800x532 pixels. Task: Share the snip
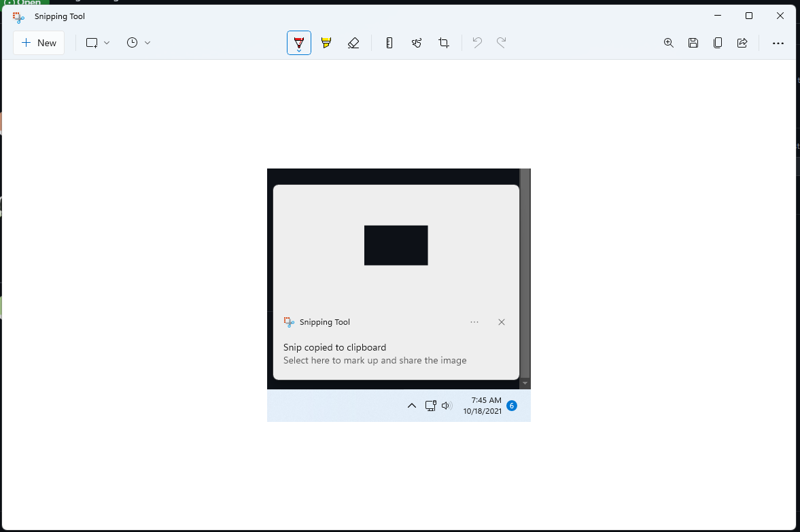tap(742, 43)
